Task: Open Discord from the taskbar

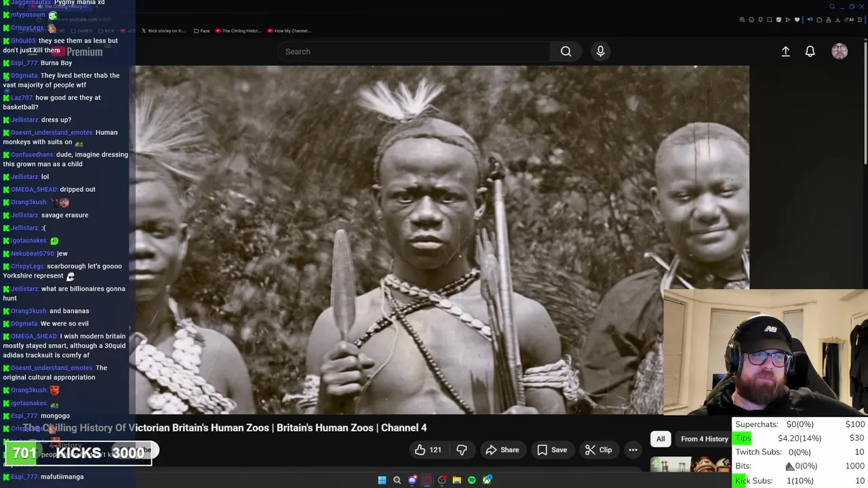Action: pos(412,480)
